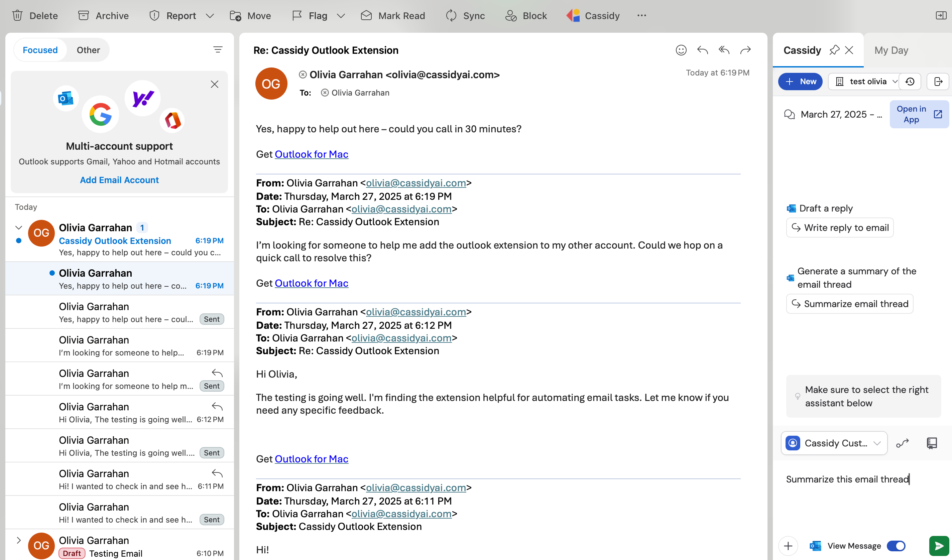The image size is (952, 560).
Task: Collapse the Olivia Garrahan conversation thread
Action: pos(18,228)
